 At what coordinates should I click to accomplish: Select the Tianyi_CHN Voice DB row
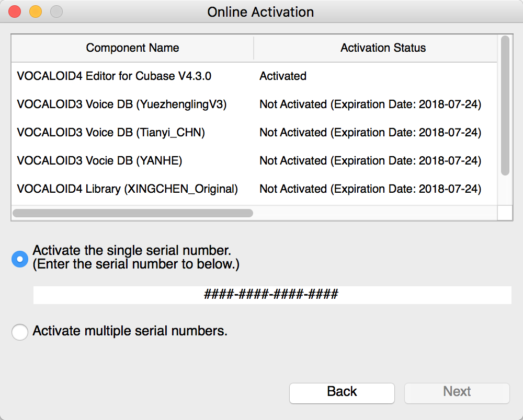pos(254,133)
